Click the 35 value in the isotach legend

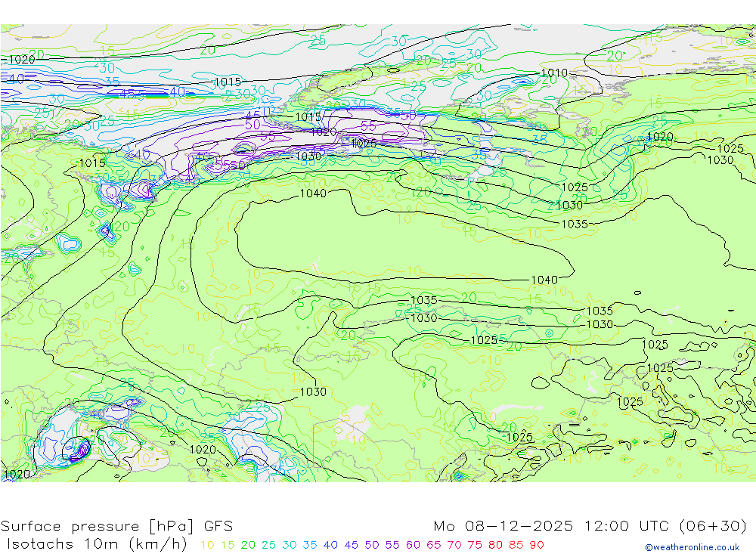click(x=309, y=545)
